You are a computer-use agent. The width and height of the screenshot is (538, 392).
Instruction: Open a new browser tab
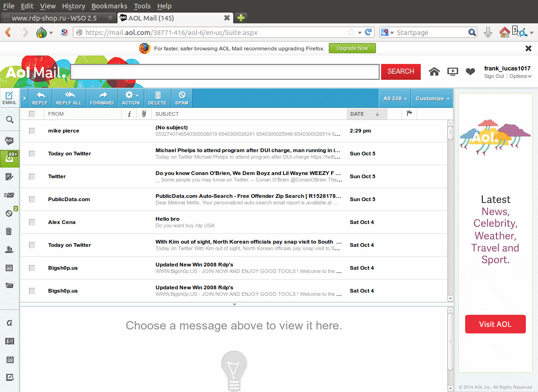[241, 18]
